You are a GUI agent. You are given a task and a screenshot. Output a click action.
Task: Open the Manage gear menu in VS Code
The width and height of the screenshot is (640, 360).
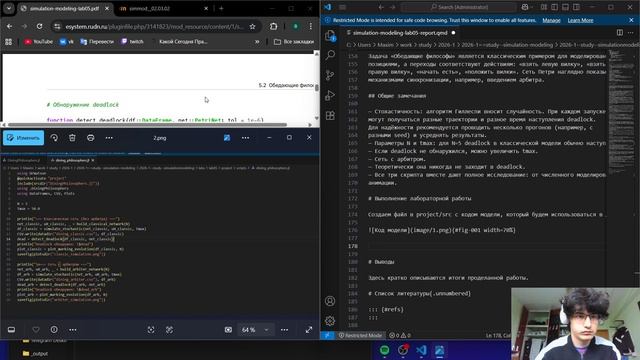[x=330, y=321]
